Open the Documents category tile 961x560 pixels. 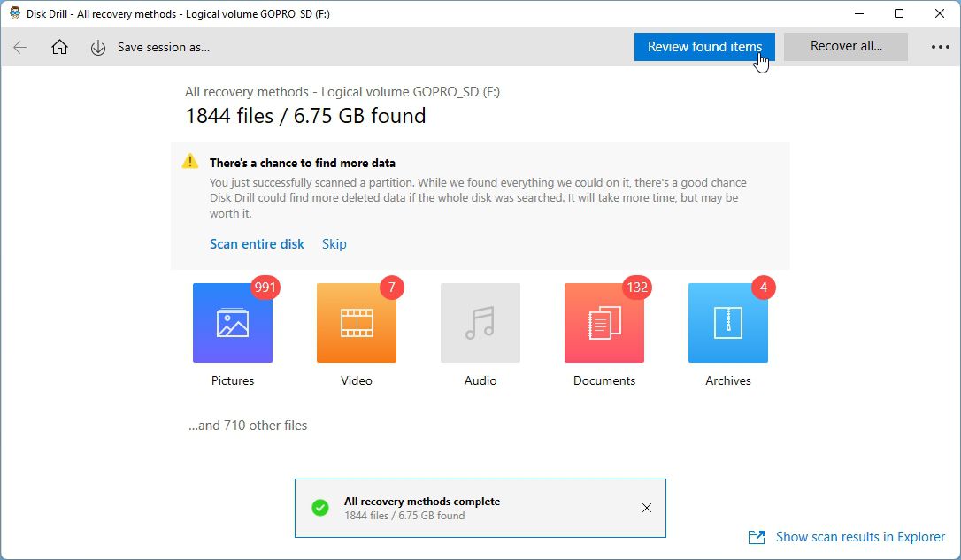(x=604, y=323)
